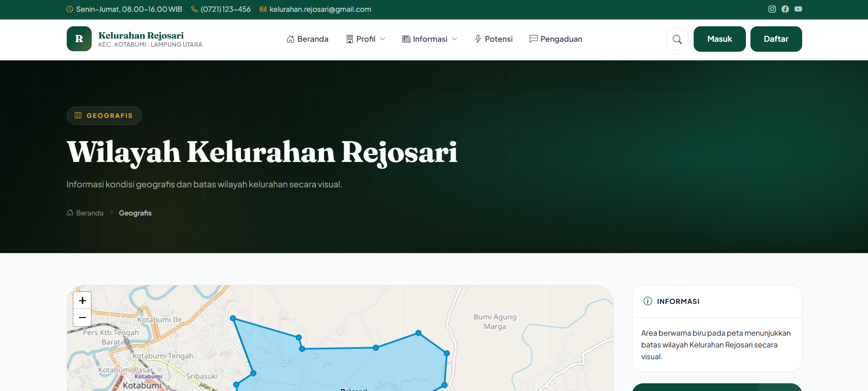Open the Potensi menu item

pos(493,39)
